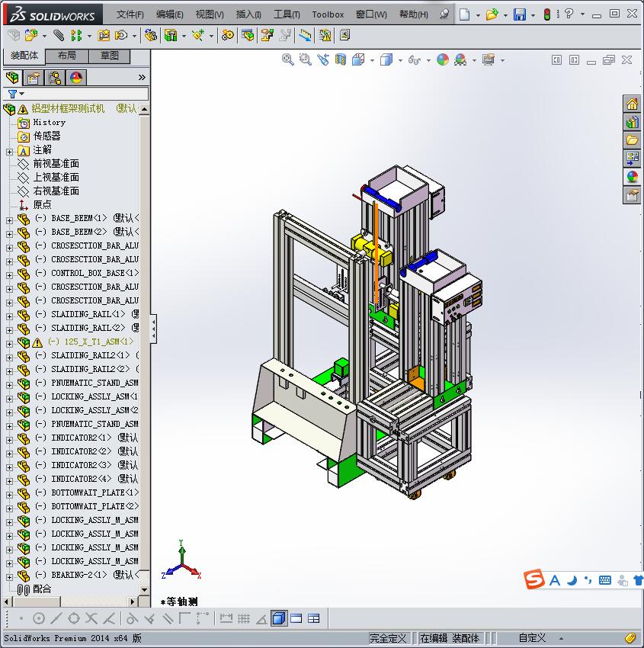Click the Previous View icon
The width and height of the screenshot is (644, 648).
point(323,59)
